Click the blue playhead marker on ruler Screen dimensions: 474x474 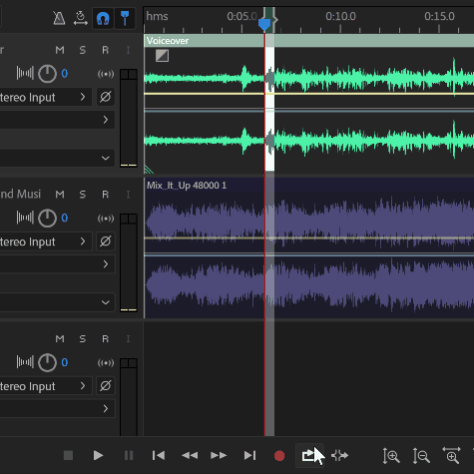coord(264,25)
